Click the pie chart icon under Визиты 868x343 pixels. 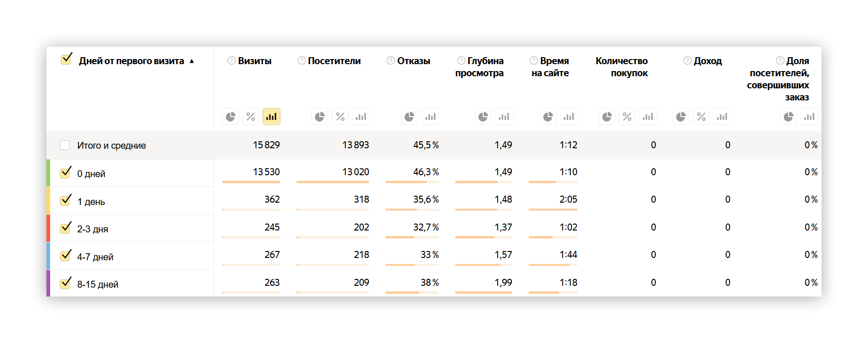(x=231, y=117)
